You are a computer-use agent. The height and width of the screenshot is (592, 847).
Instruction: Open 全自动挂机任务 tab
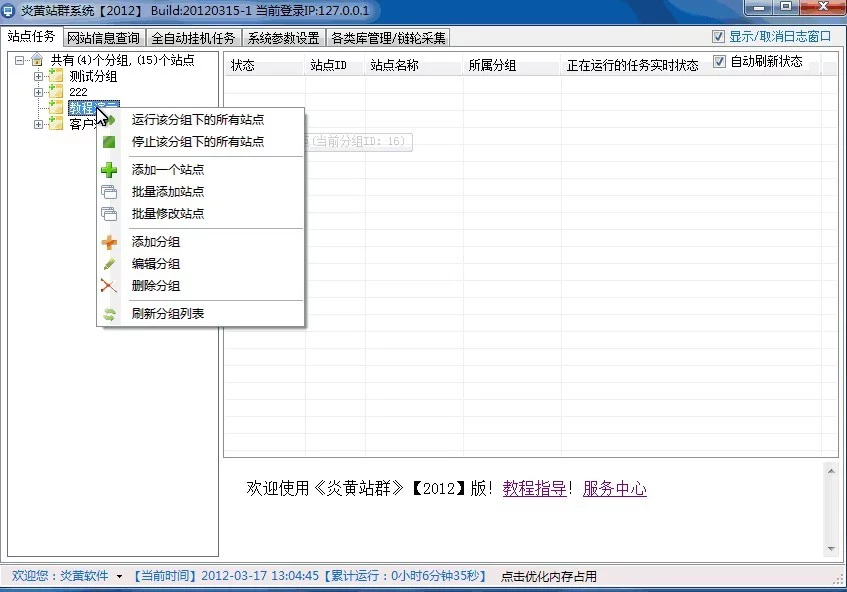coord(193,38)
